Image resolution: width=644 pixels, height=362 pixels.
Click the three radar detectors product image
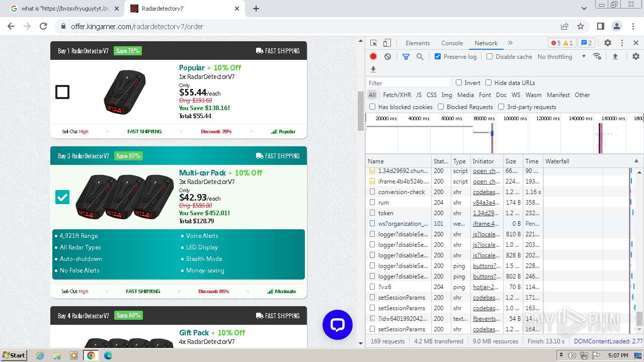point(125,197)
